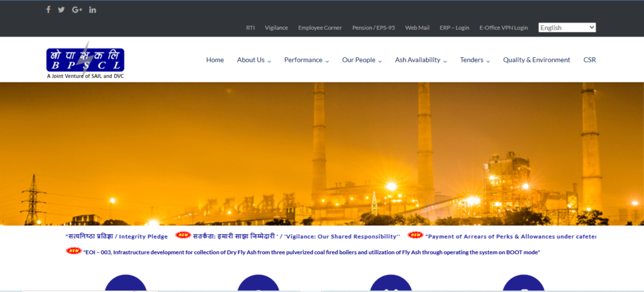644x292 pixels.
Task: Click NEW badge before Payment of Arrears
Action: 415,235
